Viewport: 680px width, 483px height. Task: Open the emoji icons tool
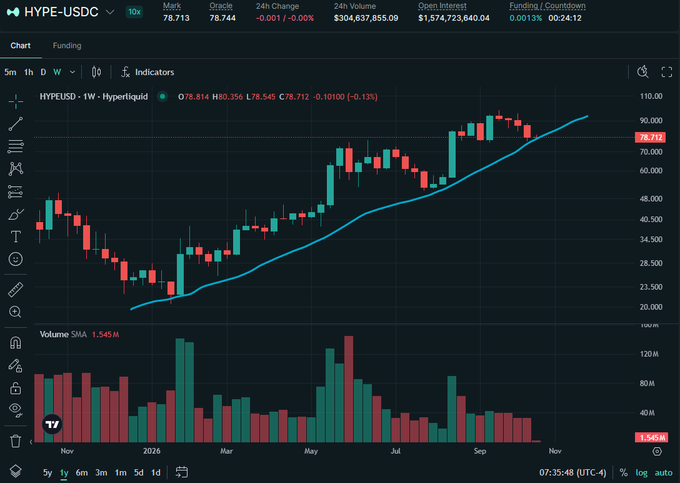point(16,259)
